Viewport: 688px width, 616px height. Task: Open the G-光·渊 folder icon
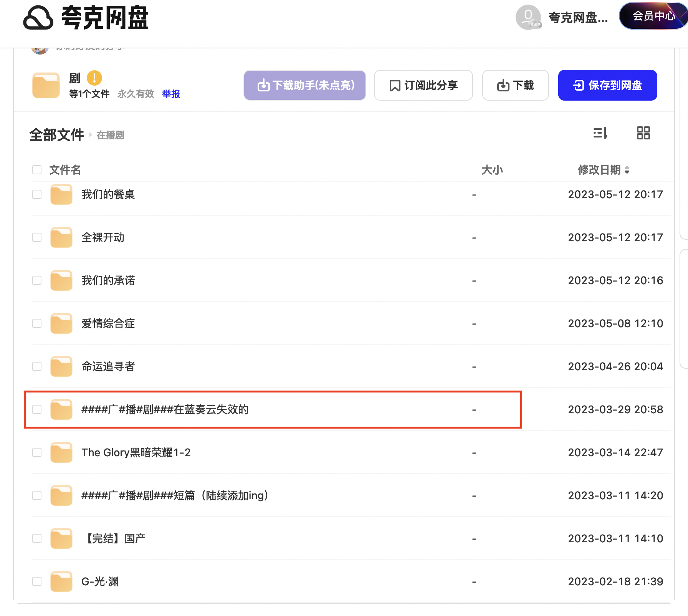(x=61, y=581)
